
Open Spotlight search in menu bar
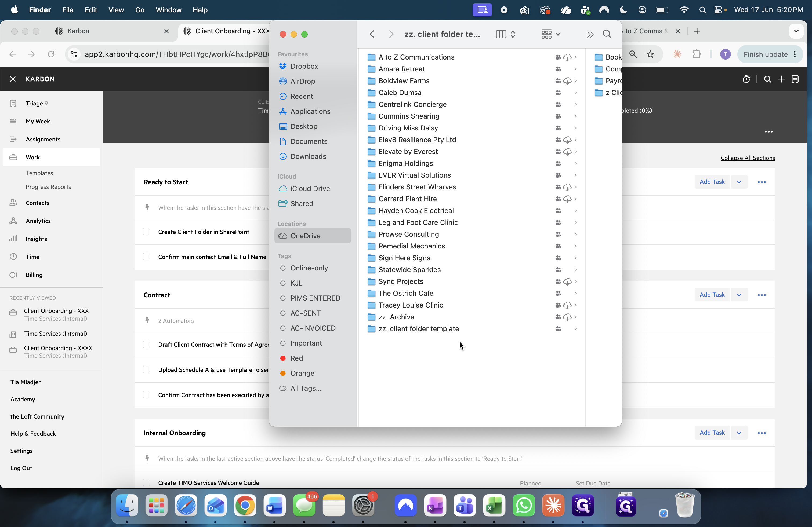(x=702, y=10)
